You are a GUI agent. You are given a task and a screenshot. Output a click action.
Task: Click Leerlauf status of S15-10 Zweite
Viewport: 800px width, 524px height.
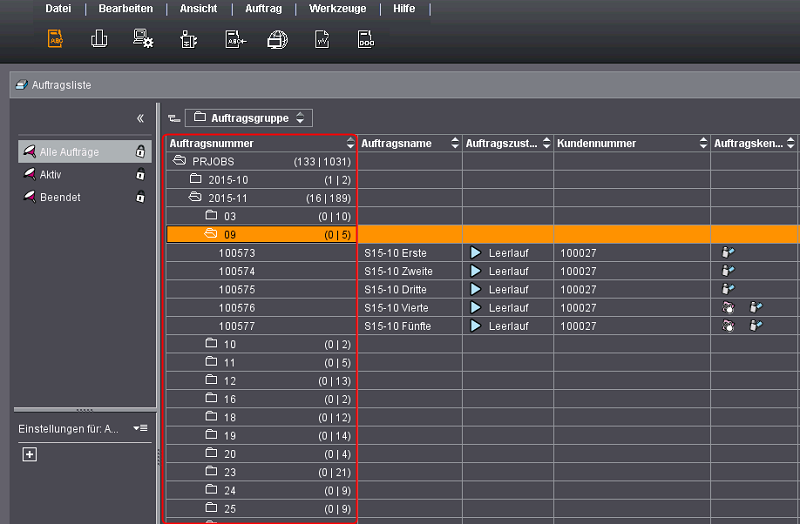click(x=509, y=271)
